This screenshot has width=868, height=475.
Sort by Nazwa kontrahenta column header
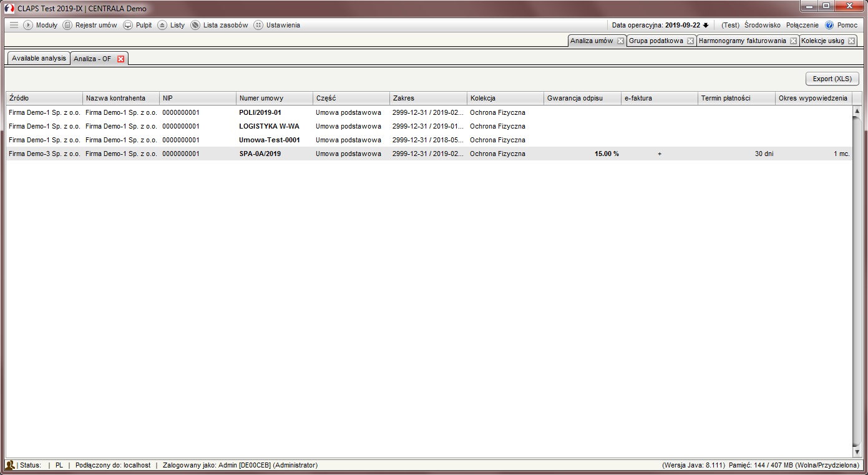click(x=121, y=98)
